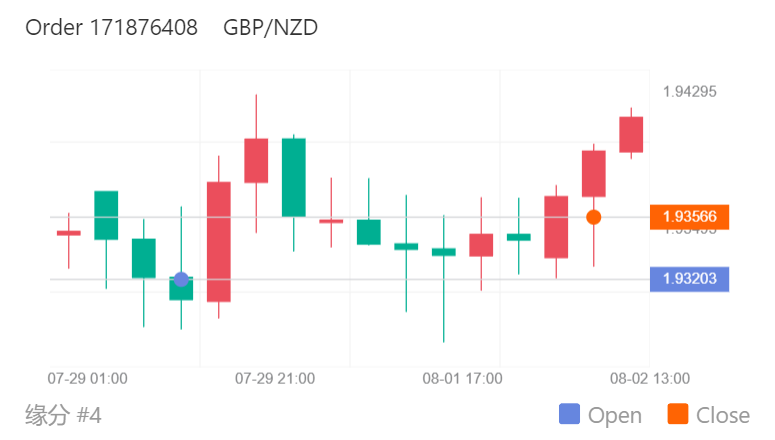Select the blue 1.93203 price tag
Screen dimensions: 775x440
coord(689,279)
